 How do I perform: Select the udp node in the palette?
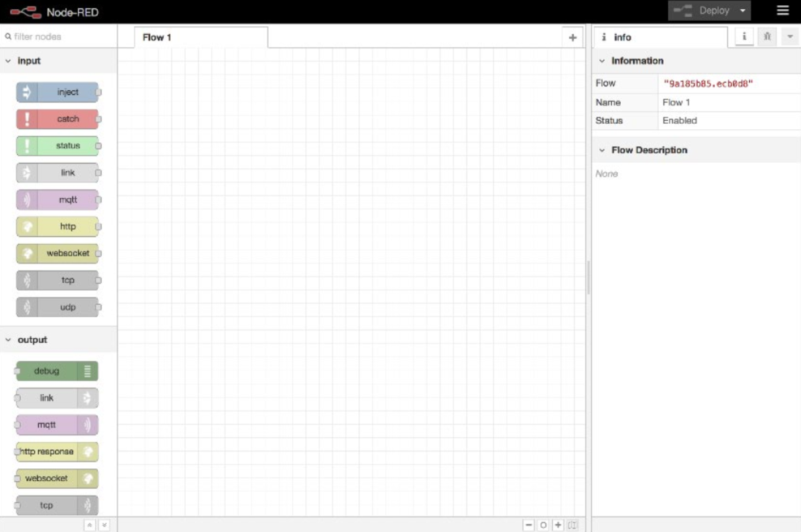click(x=58, y=307)
